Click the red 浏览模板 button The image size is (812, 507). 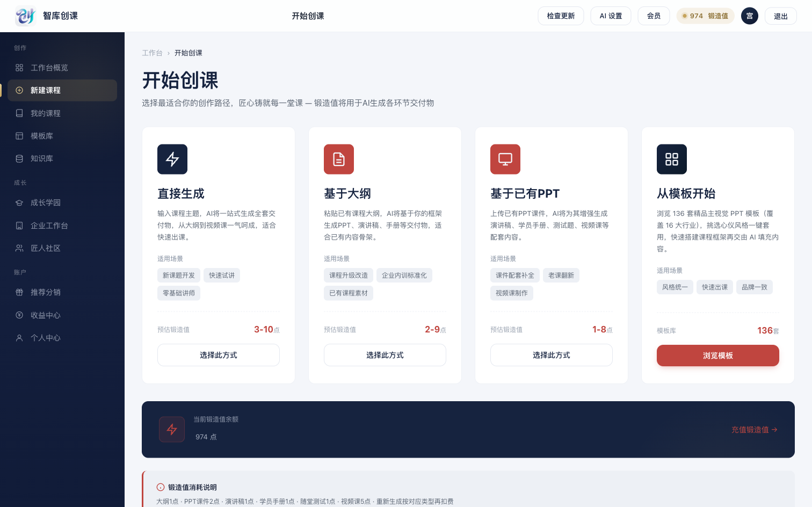click(x=718, y=356)
